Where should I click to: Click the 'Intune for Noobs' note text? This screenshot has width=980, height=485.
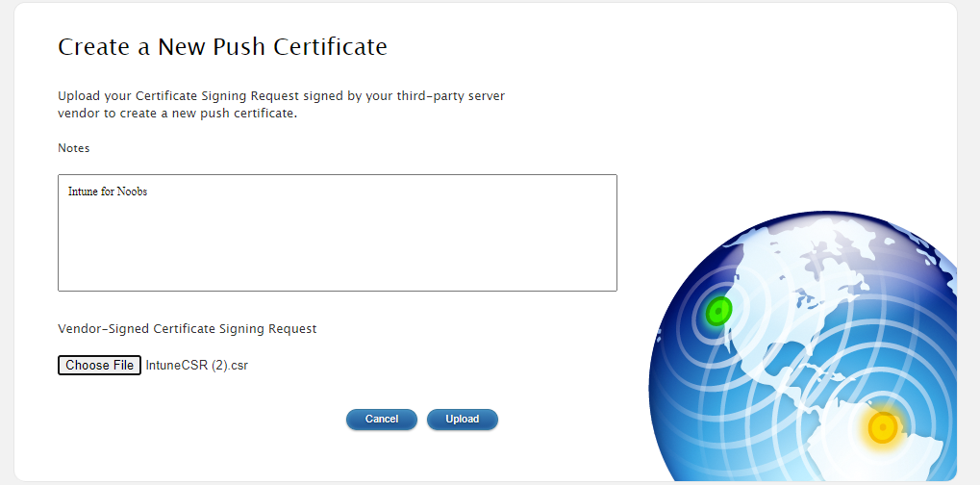pyautogui.click(x=108, y=191)
